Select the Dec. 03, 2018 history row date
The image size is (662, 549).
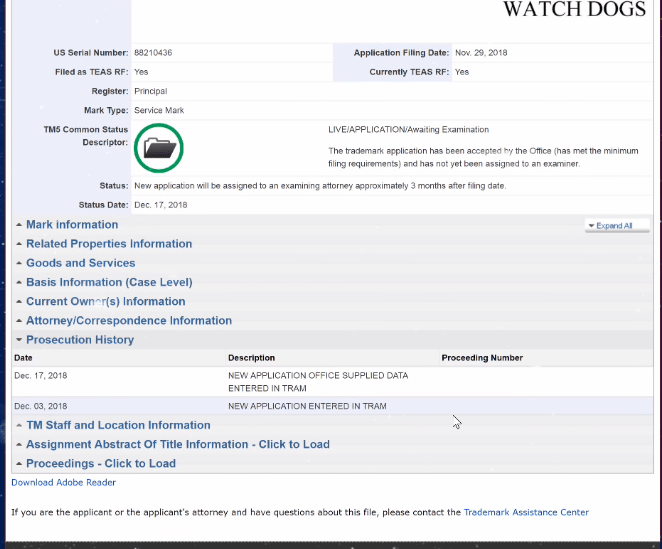tap(41, 406)
